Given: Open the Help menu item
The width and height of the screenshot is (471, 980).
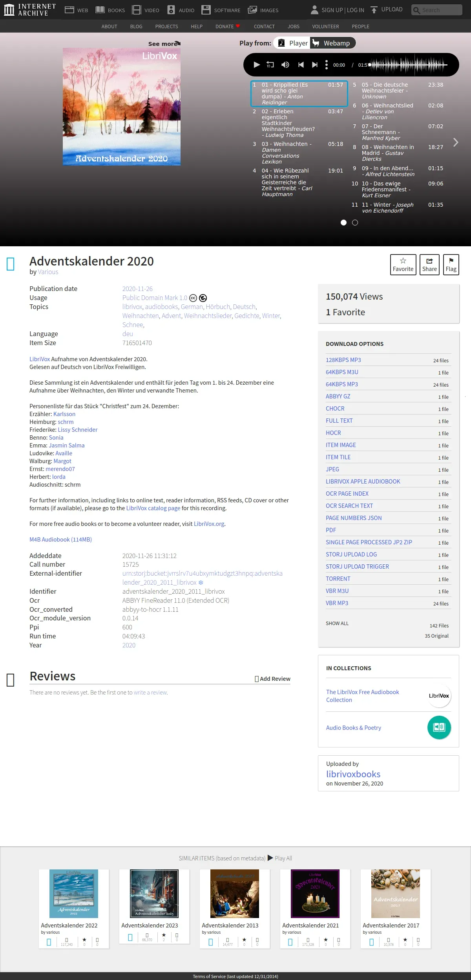Looking at the screenshot, I should 197,27.
